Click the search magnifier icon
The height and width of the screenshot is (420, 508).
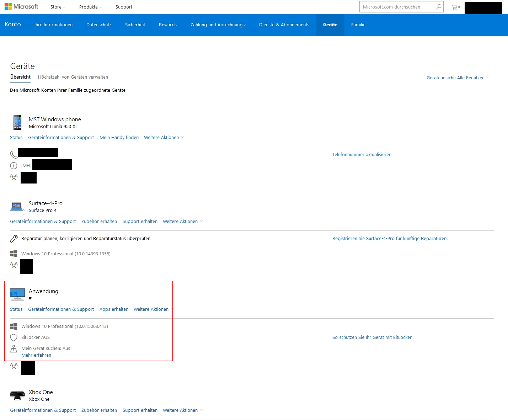click(x=439, y=7)
